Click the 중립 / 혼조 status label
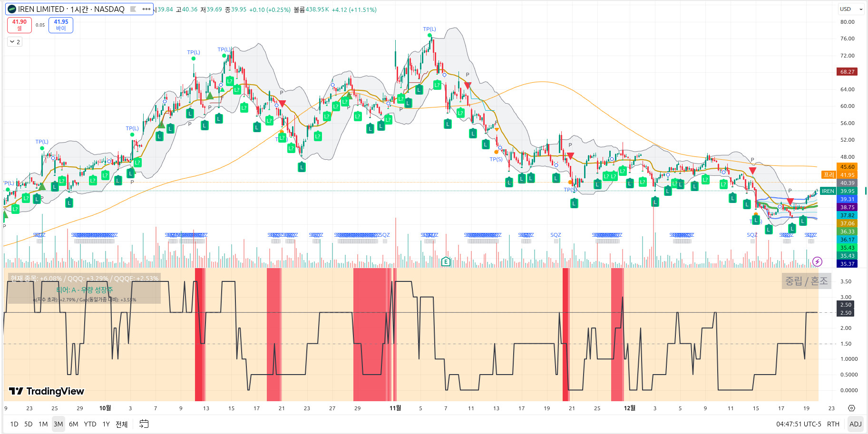The image size is (868, 434). coord(806,281)
